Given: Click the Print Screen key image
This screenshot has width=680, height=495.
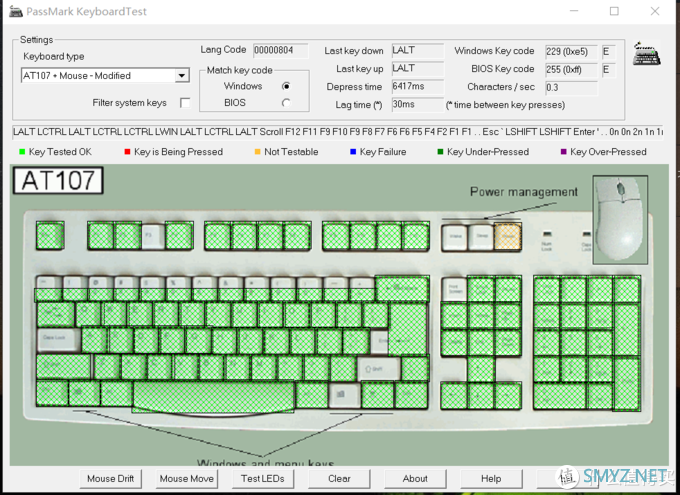Looking at the screenshot, I should 454,290.
